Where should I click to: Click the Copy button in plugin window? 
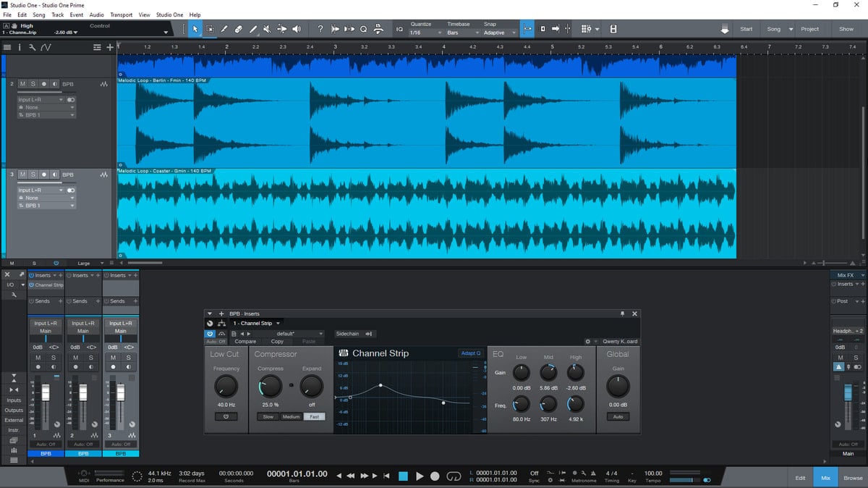pos(277,342)
